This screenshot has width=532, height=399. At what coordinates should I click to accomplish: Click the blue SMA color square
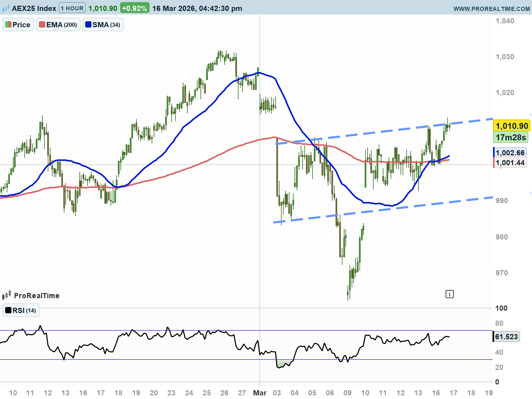click(88, 25)
